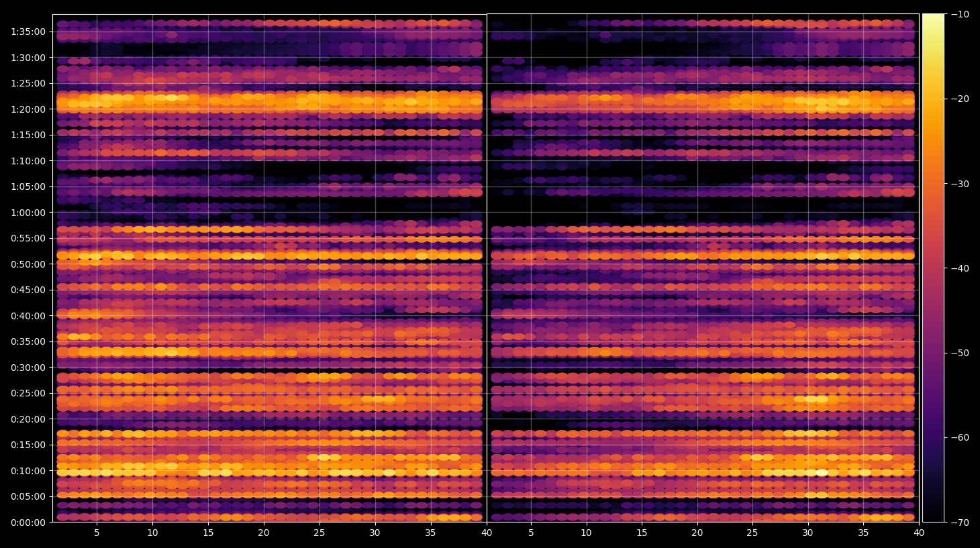
Task: Click x-axis tick "30" under the right heatmap
Action: (808, 533)
